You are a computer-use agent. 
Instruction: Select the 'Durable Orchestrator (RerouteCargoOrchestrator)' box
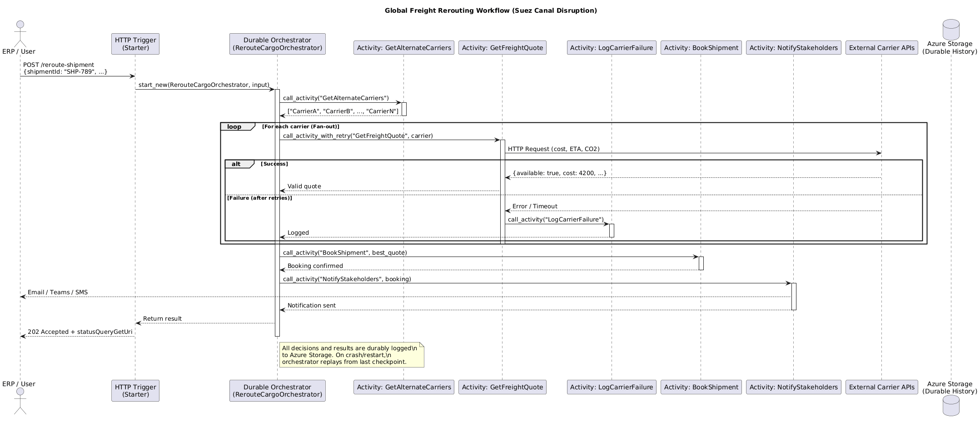(x=277, y=44)
